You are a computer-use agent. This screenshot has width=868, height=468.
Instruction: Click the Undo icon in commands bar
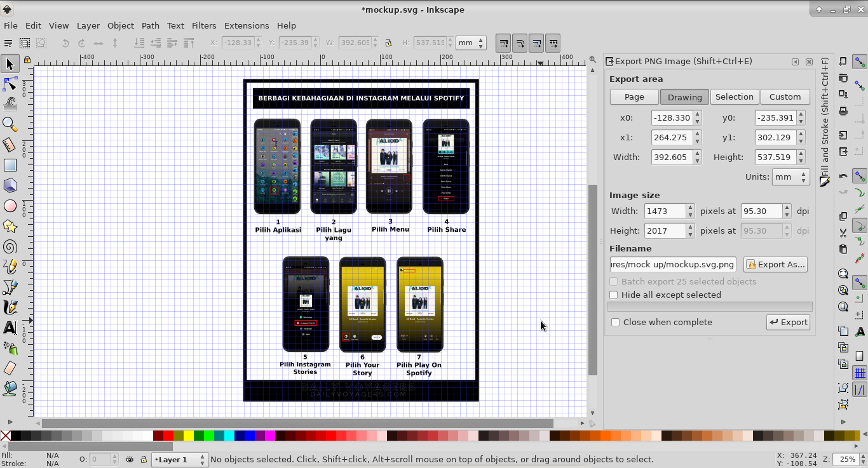tap(843, 176)
